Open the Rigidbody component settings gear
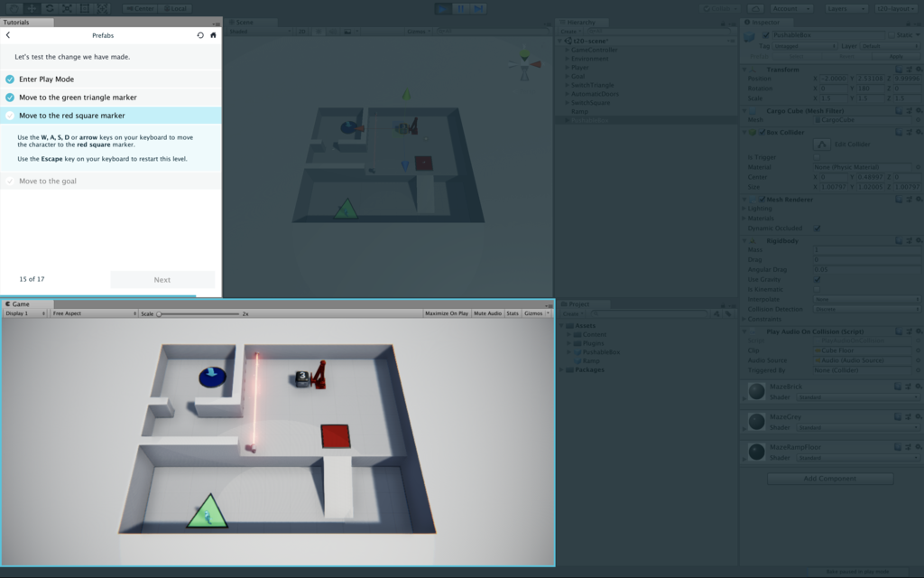Image resolution: width=924 pixels, height=578 pixels. (x=919, y=240)
